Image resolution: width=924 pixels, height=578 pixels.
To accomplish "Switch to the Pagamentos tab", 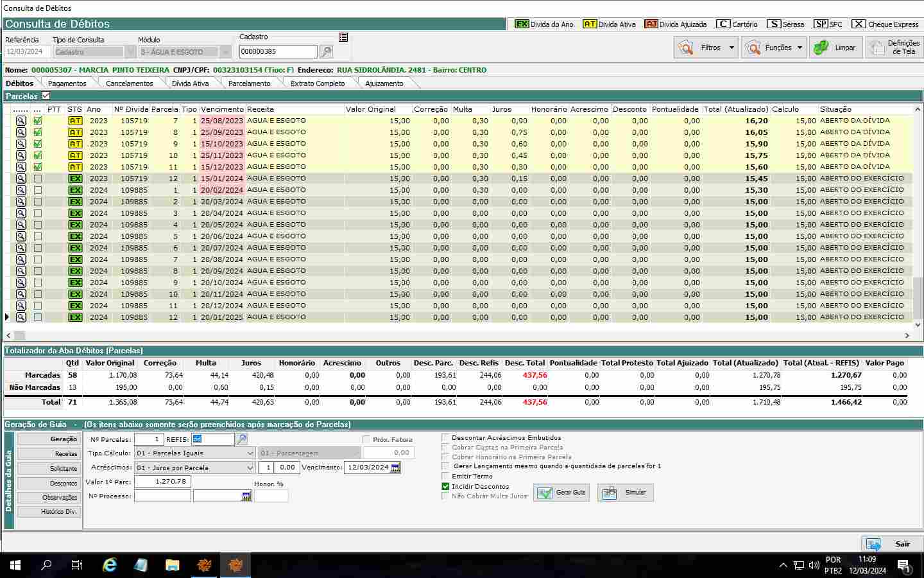I will (67, 83).
